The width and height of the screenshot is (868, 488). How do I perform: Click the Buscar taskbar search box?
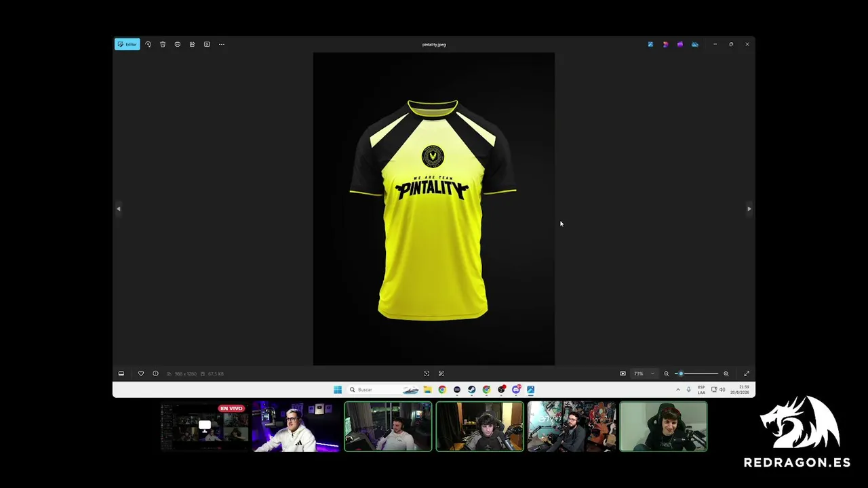(383, 390)
